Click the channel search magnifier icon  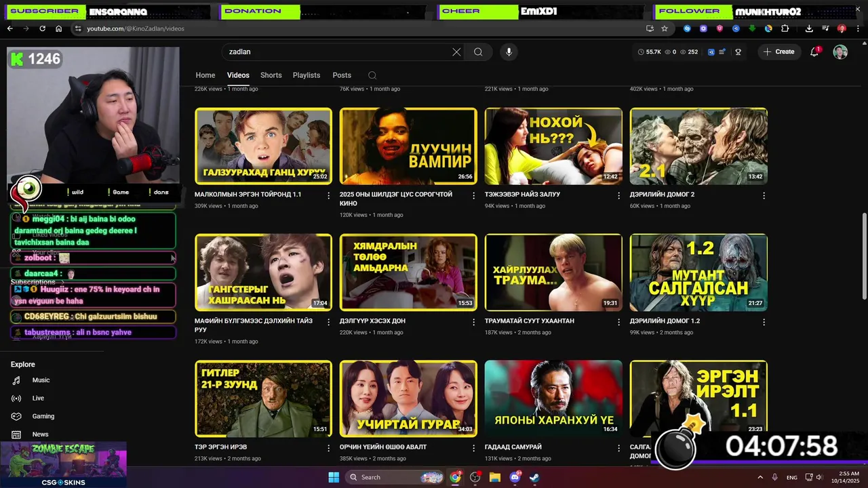372,75
